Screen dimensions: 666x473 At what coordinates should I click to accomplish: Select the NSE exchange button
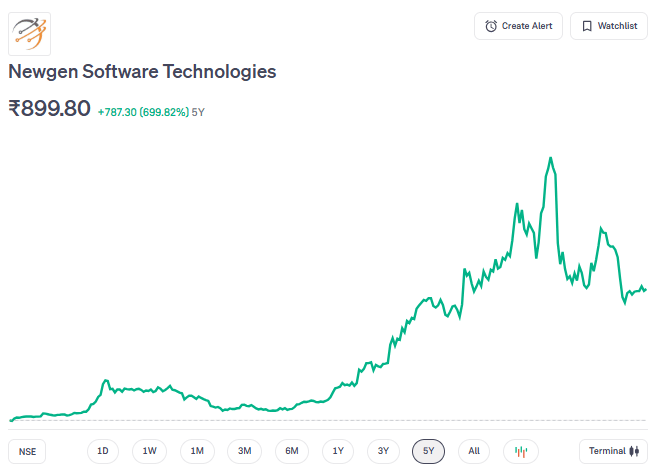click(27, 451)
